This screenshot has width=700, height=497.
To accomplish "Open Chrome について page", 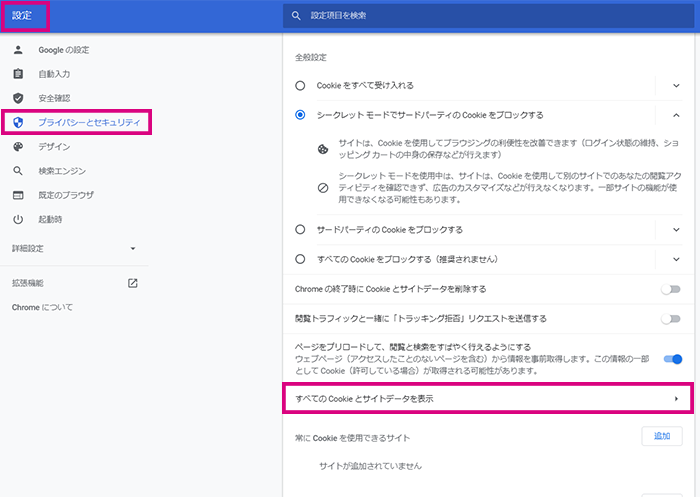I will point(42,307).
